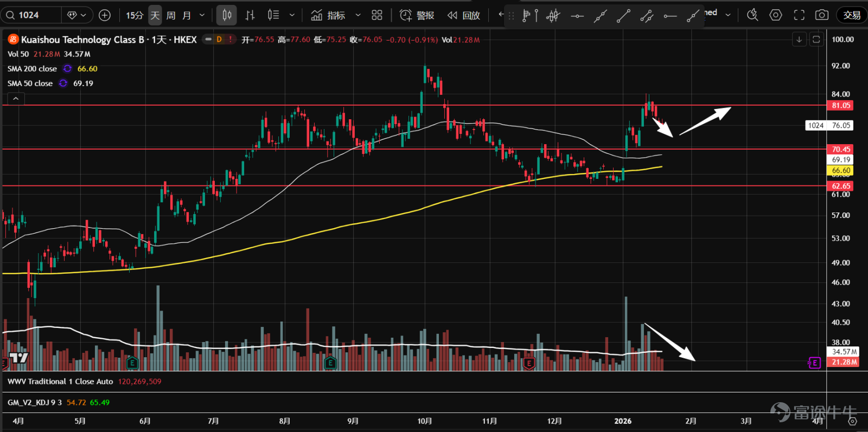Open chart settings hexagon icon
The image size is (868, 432).
coord(776,15)
